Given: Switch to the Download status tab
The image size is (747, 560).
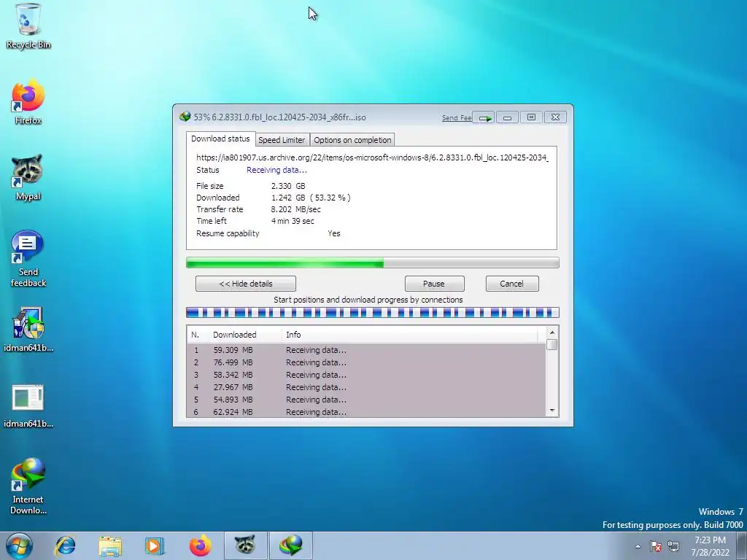Looking at the screenshot, I should point(220,139).
